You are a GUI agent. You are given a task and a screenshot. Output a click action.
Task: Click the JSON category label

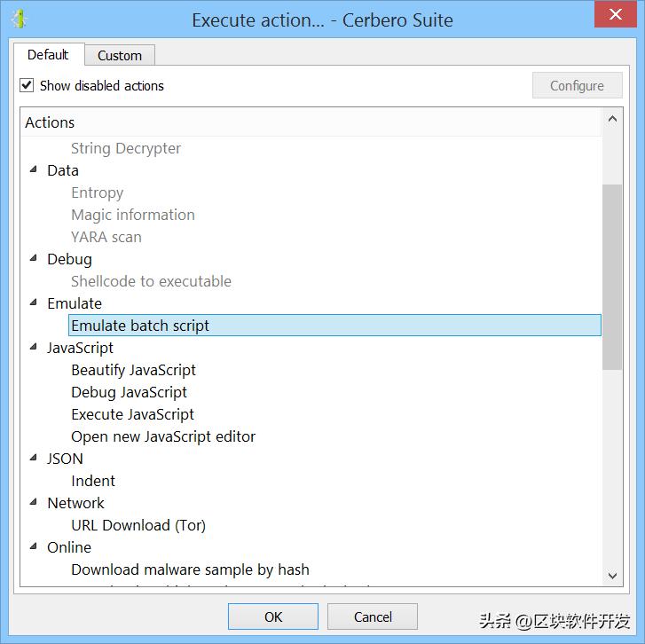click(x=65, y=459)
